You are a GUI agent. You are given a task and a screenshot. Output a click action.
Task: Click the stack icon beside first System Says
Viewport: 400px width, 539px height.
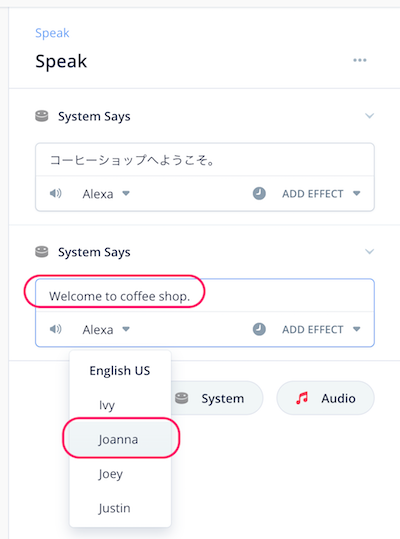tap(42, 116)
